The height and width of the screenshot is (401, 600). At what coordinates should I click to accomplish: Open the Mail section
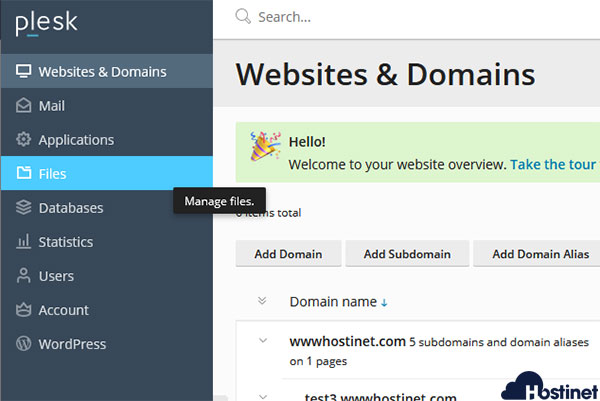pyautogui.click(x=107, y=105)
